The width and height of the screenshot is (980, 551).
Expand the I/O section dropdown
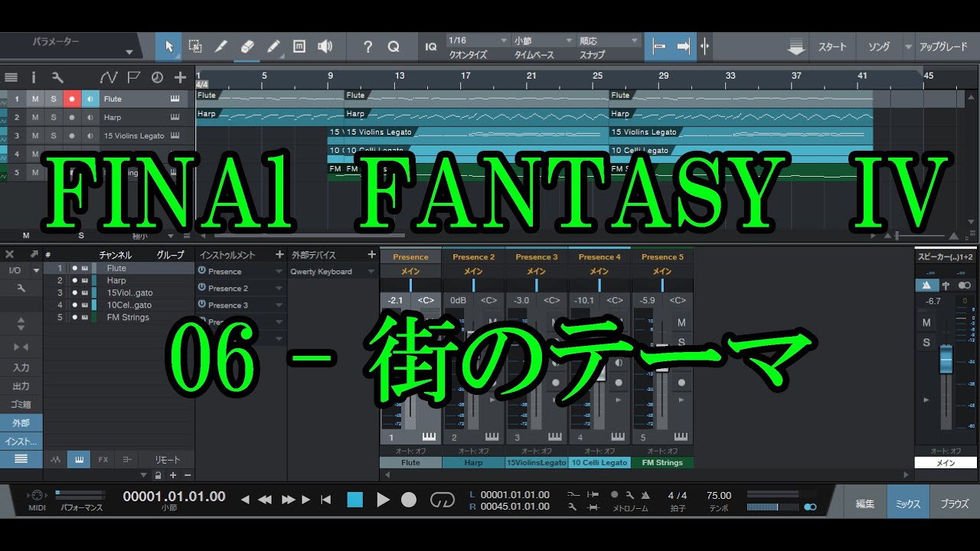pyautogui.click(x=35, y=271)
